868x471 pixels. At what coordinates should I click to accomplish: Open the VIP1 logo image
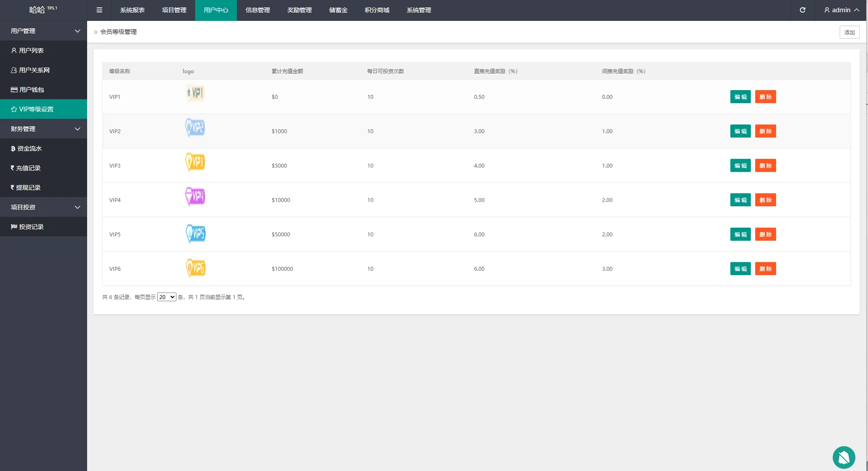[x=195, y=93]
